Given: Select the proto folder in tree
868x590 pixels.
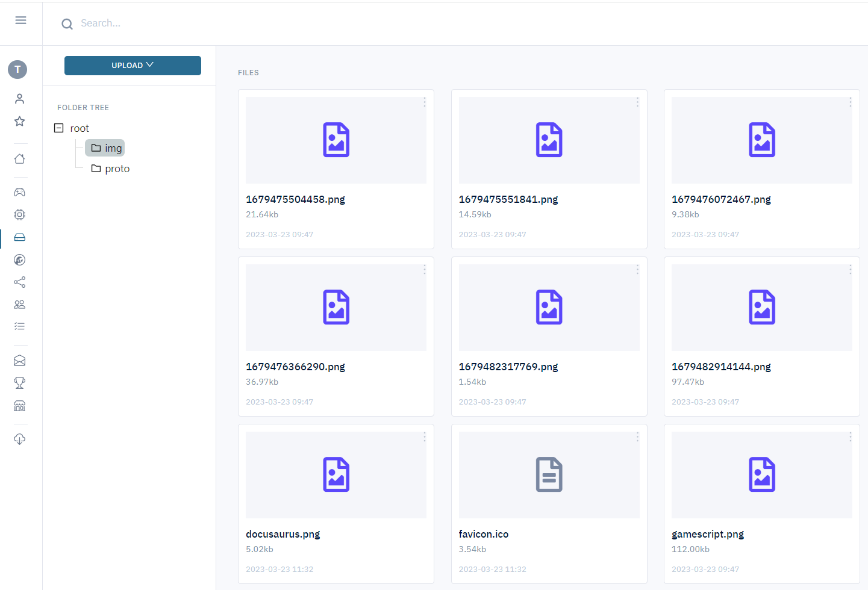Looking at the screenshot, I should [x=110, y=169].
